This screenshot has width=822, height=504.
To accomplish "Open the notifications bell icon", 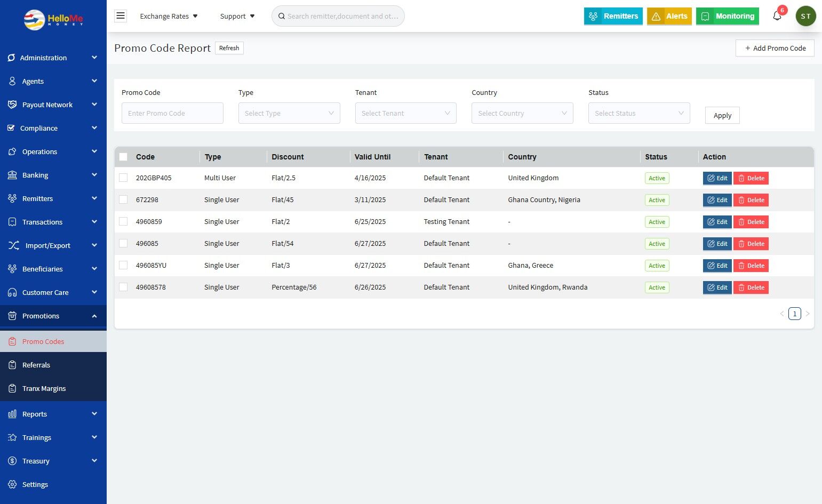I will (777, 16).
